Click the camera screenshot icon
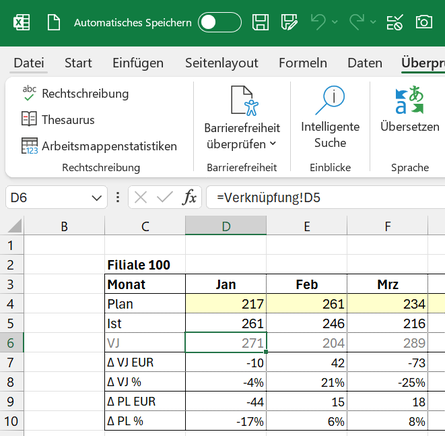Image resolution: width=445 pixels, height=436 pixels. [424, 22]
